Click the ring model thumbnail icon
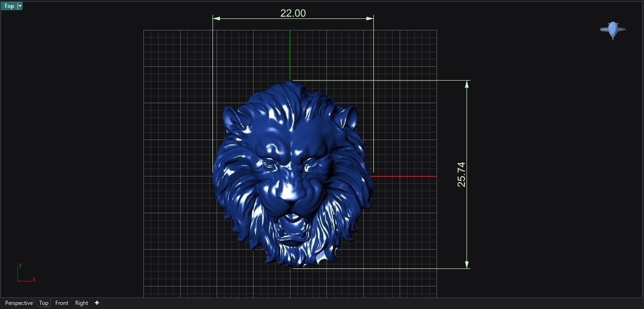Screen dimensions: 644x309 tap(613, 30)
